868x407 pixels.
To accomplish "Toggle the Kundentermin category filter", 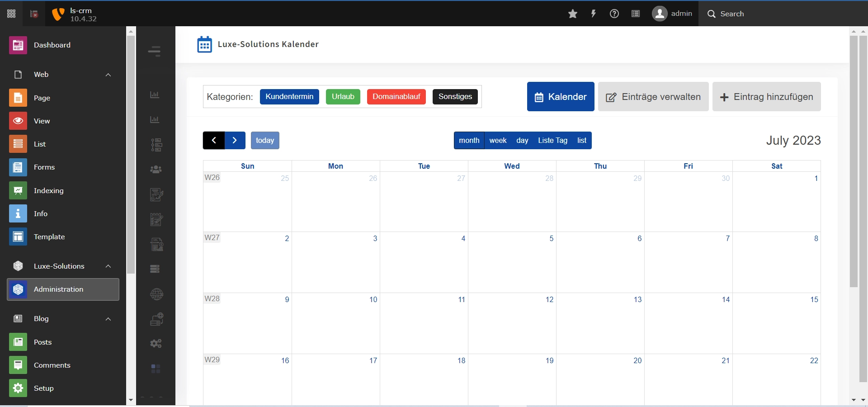I will 289,97.
